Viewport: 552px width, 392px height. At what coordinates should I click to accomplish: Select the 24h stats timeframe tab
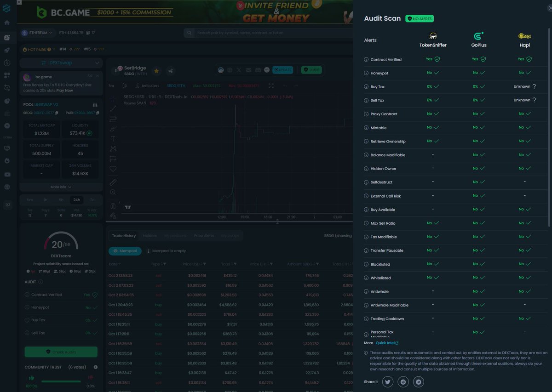[x=77, y=200]
